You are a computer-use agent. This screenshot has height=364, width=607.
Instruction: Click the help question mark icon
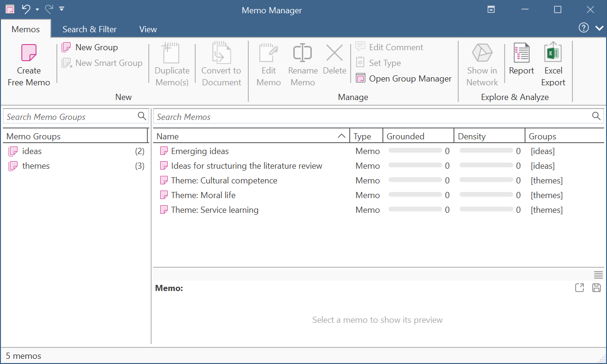584,28
